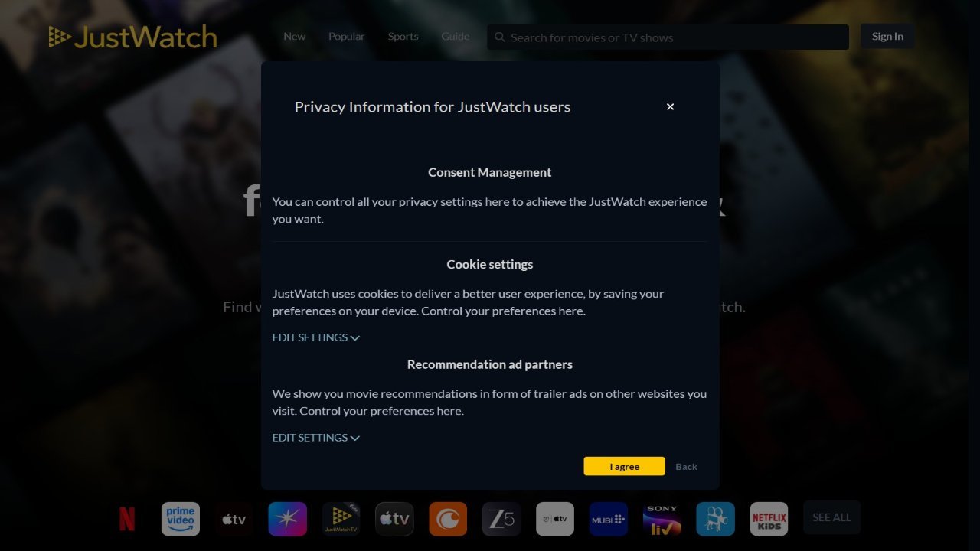Click the yellow I agree button

point(624,466)
